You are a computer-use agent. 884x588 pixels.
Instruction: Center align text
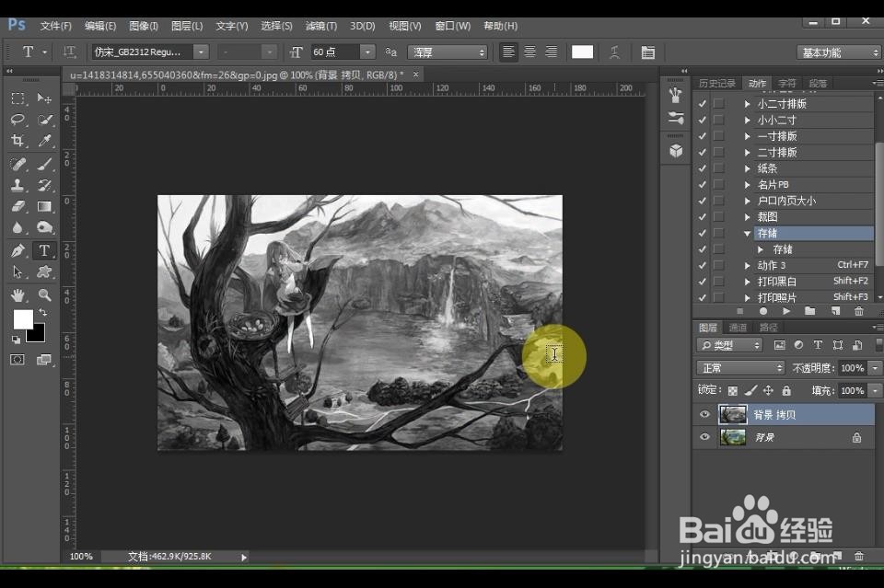click(x=530, y=52)
